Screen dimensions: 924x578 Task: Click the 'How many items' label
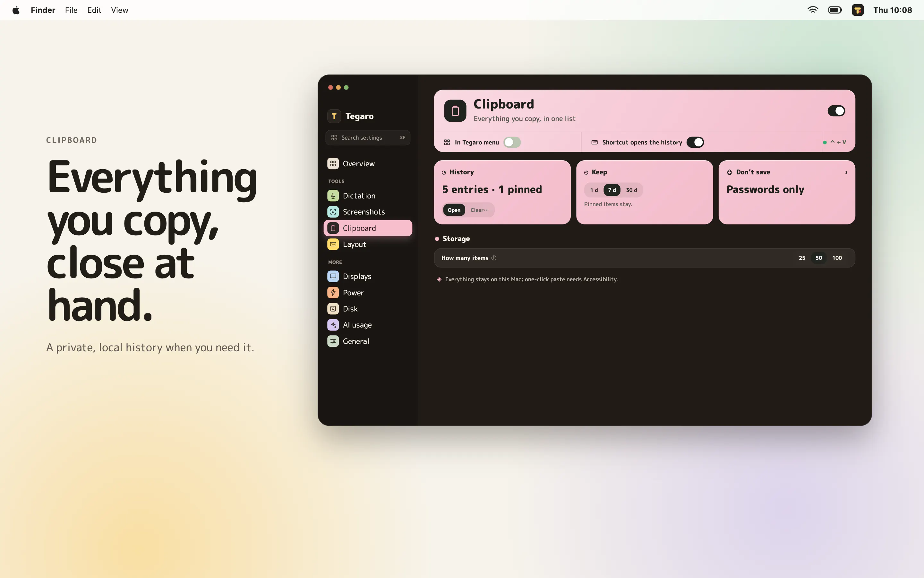465,258
